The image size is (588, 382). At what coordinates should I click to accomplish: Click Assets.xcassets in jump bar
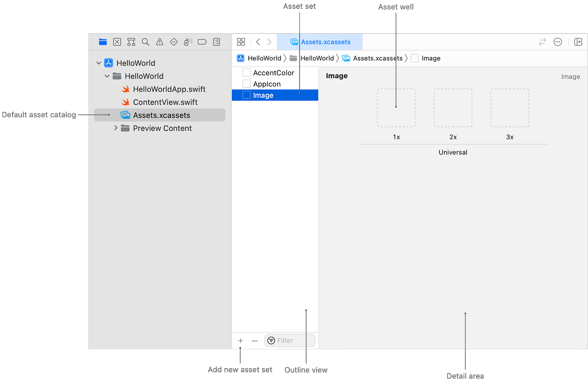pyautogui.click(x=373, y=58)
